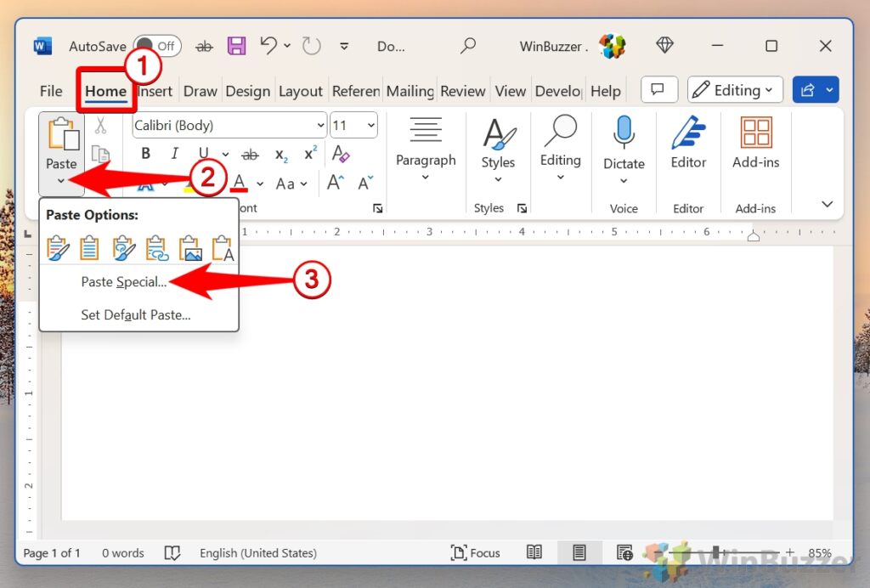
Task: Enable subscript formatting
Action: tap(280, 155)
